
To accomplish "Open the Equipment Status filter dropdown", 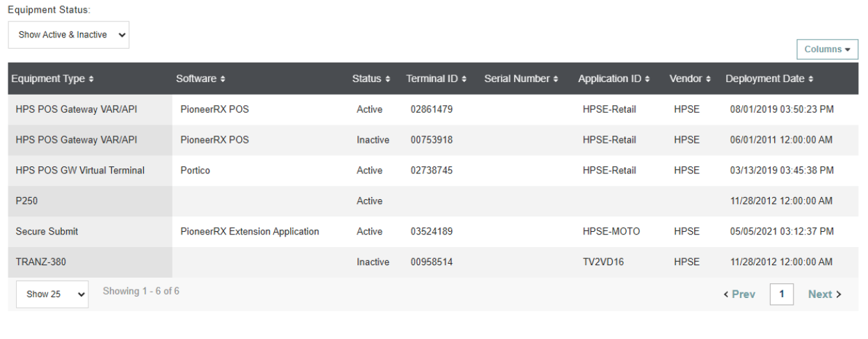I will coord(69,35).
